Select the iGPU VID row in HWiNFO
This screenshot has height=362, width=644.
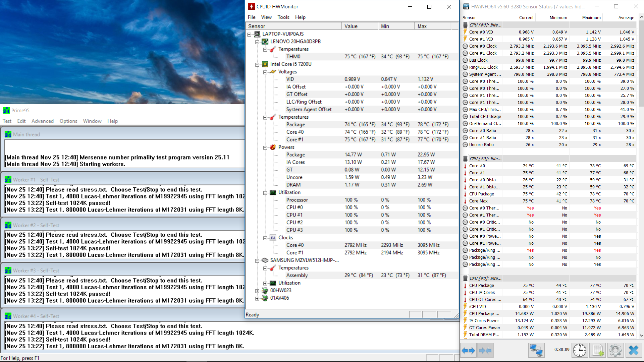[549, 306]
